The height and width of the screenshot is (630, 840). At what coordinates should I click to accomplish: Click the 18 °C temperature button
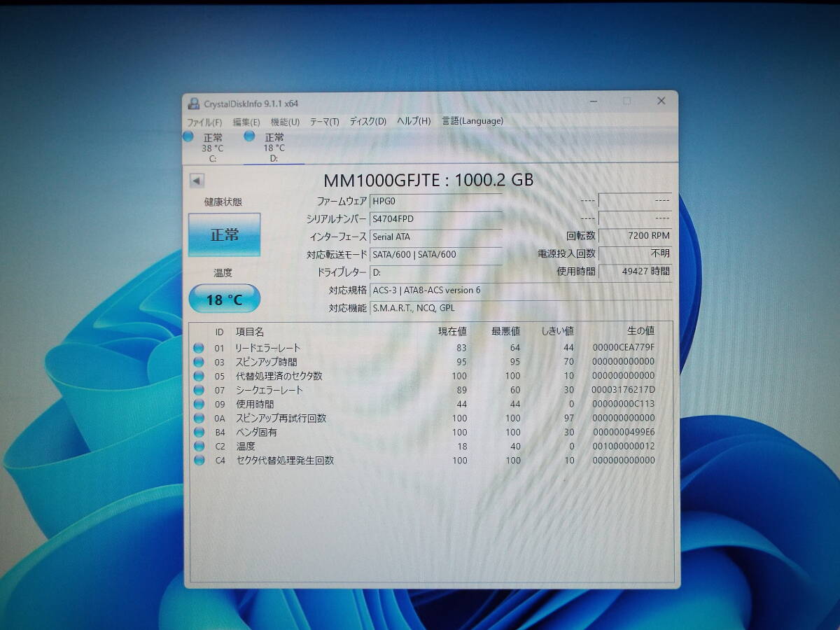point(224,299)
